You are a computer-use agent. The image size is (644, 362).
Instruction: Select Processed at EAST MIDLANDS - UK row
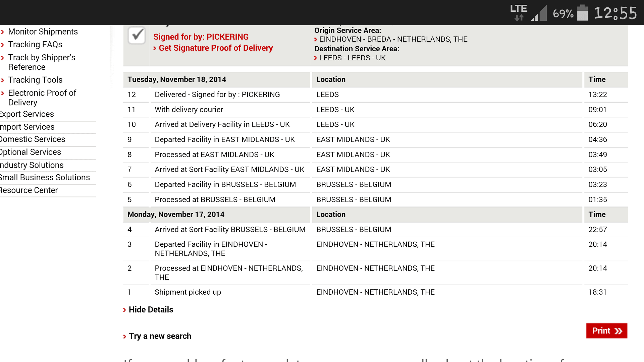376,155
